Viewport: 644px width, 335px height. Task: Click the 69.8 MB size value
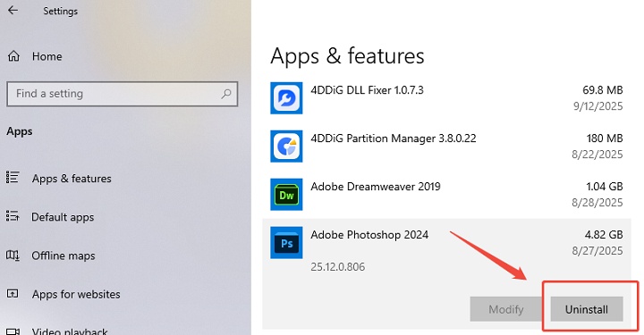(603, 90)
